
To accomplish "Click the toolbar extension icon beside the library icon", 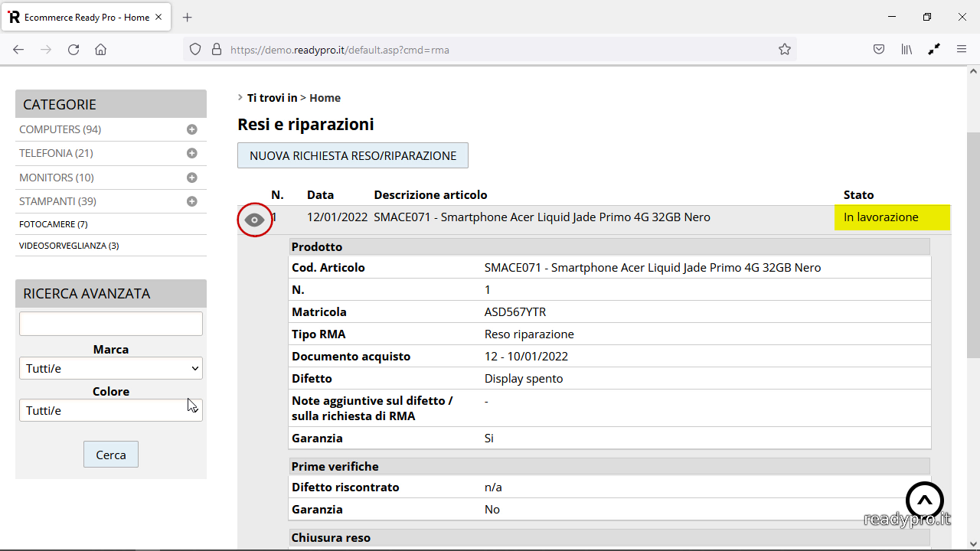I will point(934,50).
